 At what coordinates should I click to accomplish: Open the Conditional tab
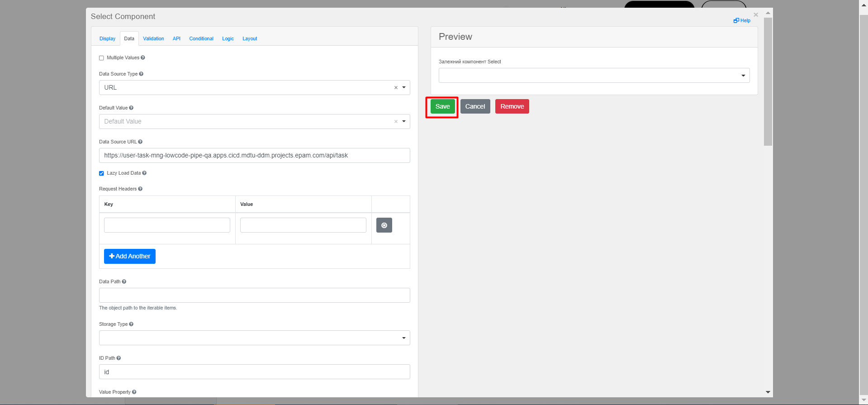[201, 38]
